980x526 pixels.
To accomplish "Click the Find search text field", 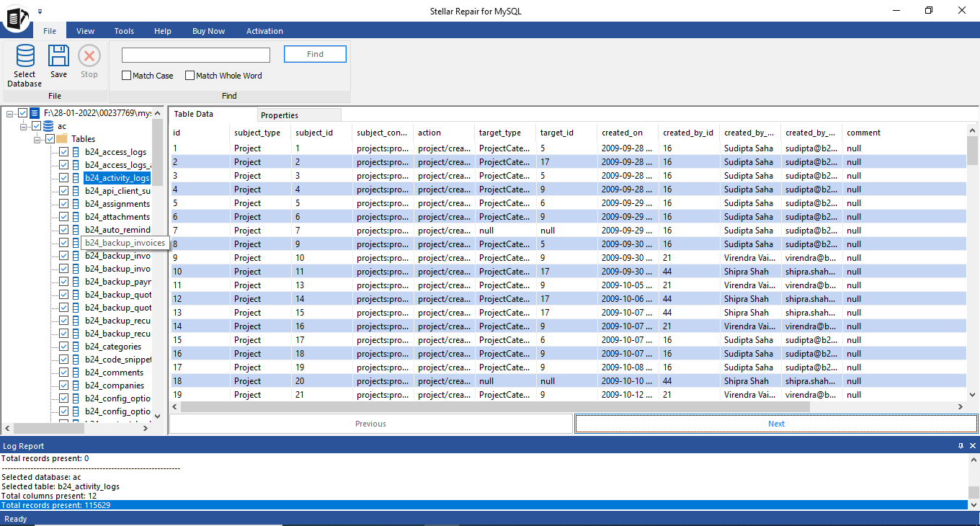I will 195,55.
